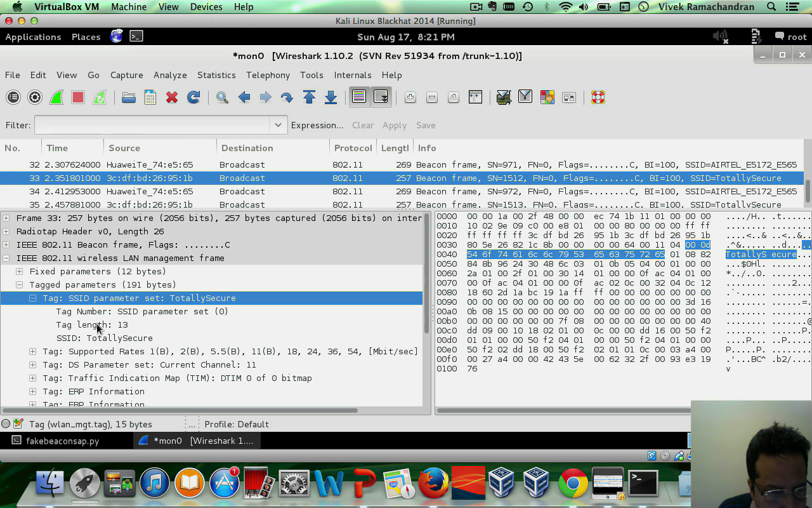
Task: Click the expert info status circle
Action: pyautogui.click(x=6, y=424)
